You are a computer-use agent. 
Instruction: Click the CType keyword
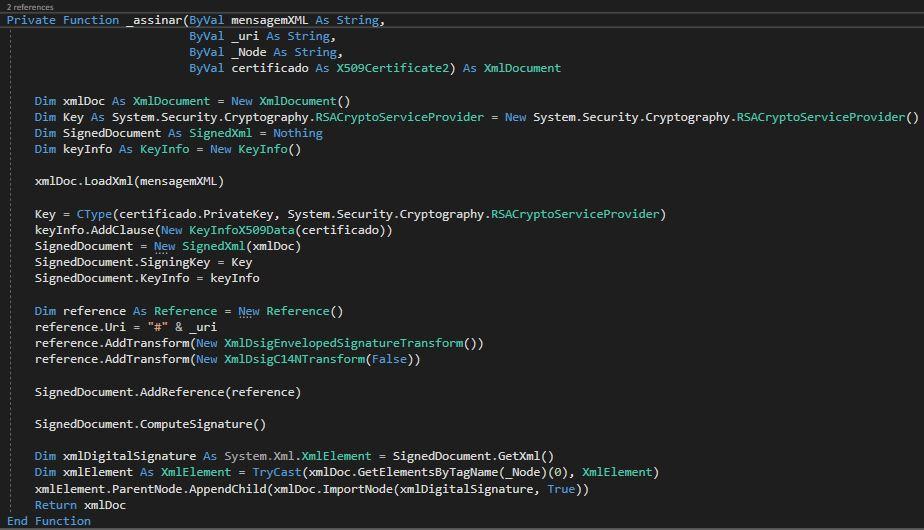coord(94,214)
